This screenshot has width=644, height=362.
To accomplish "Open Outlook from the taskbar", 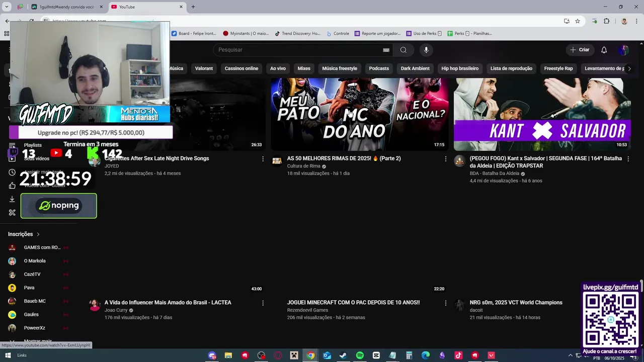I will (327, 355).
